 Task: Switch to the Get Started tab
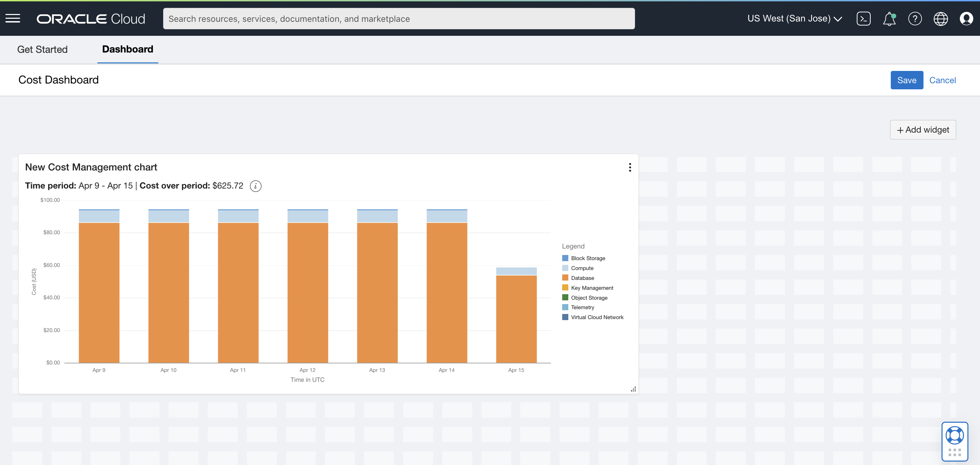coord(42,49)
